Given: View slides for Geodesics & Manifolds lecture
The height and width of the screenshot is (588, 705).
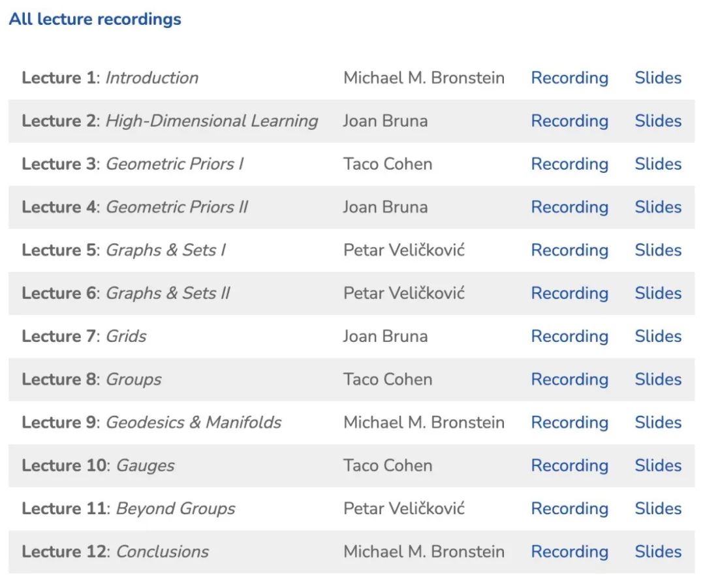Looking at the screenshot, I should [x=658, y=423].
